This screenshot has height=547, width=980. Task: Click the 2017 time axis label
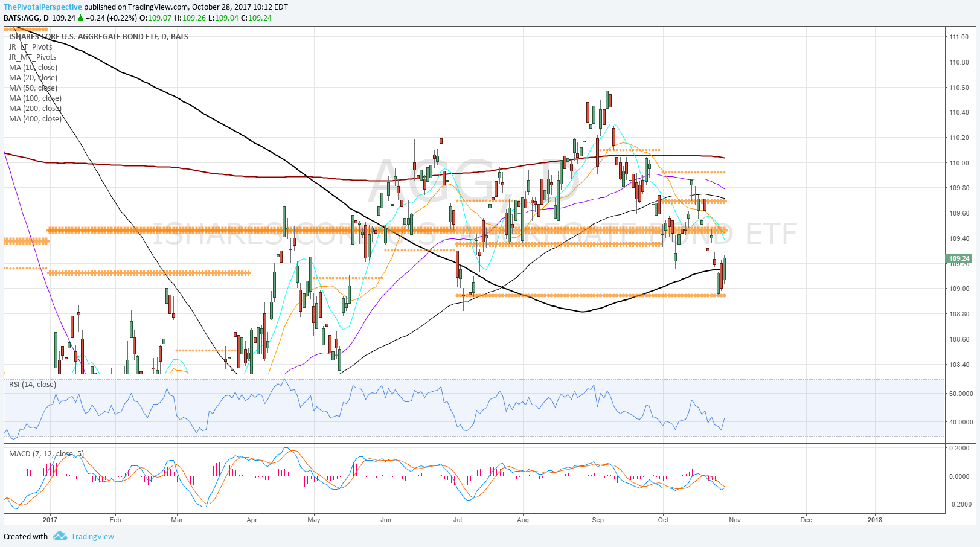coord(50,520)
